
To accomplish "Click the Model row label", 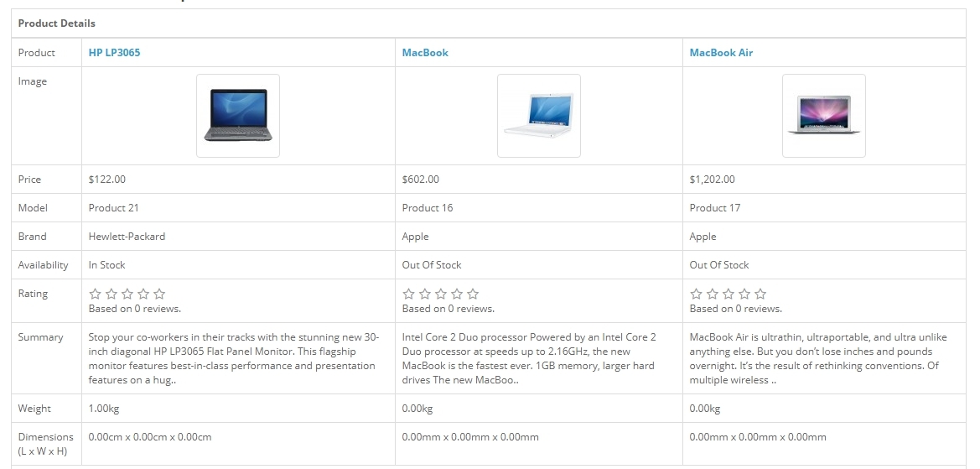I will click(x=34, y=207).
